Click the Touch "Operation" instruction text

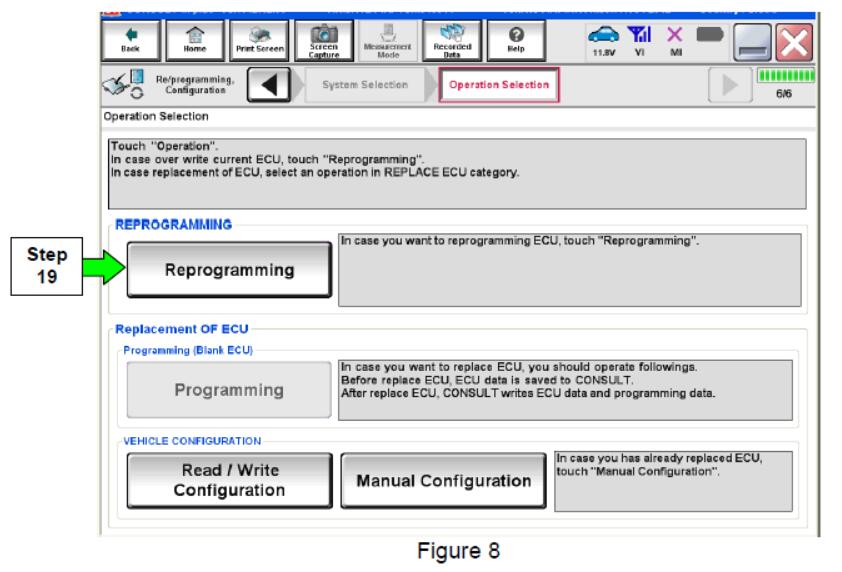click(x=164, y=146)
